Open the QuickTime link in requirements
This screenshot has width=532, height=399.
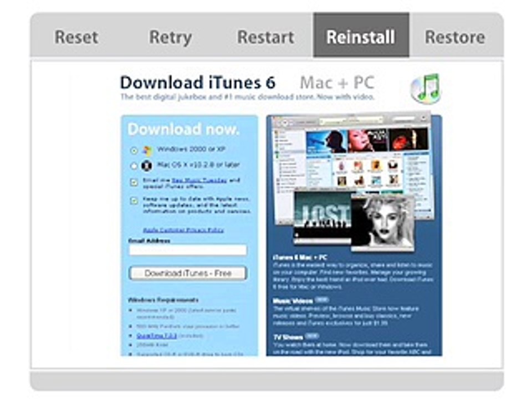coord(156,336)
